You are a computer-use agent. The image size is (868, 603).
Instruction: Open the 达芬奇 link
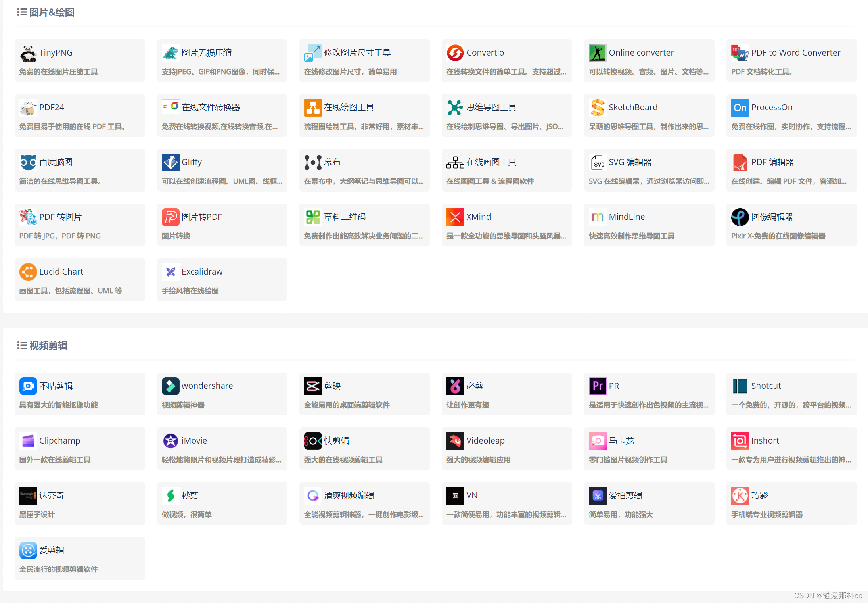tap(52, 495)
